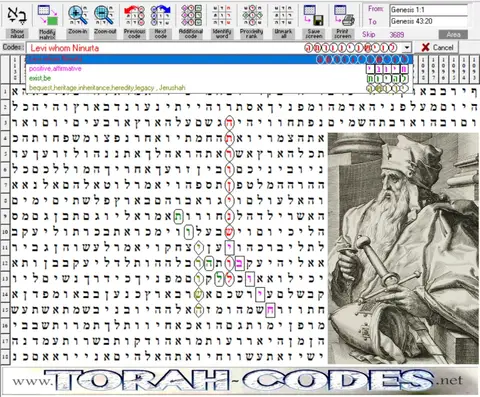The width and height of the screenshot is (480, 397).
Task: Select matrix row header number 5
Action: pyautogui.click(x=5, y=154)
